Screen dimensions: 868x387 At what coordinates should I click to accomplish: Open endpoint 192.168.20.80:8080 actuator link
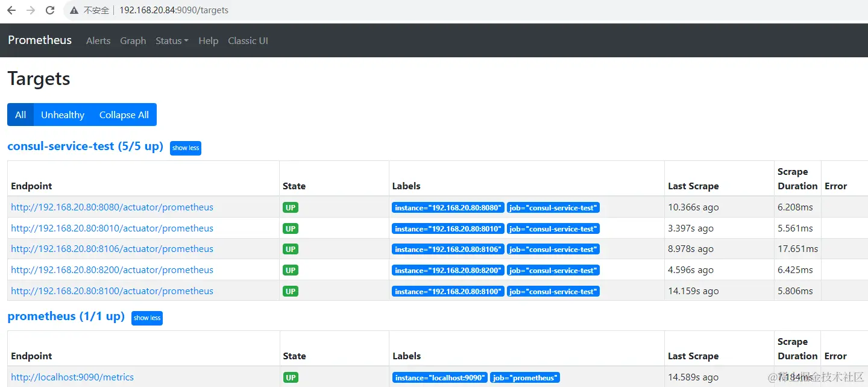[x=112, y=207]
